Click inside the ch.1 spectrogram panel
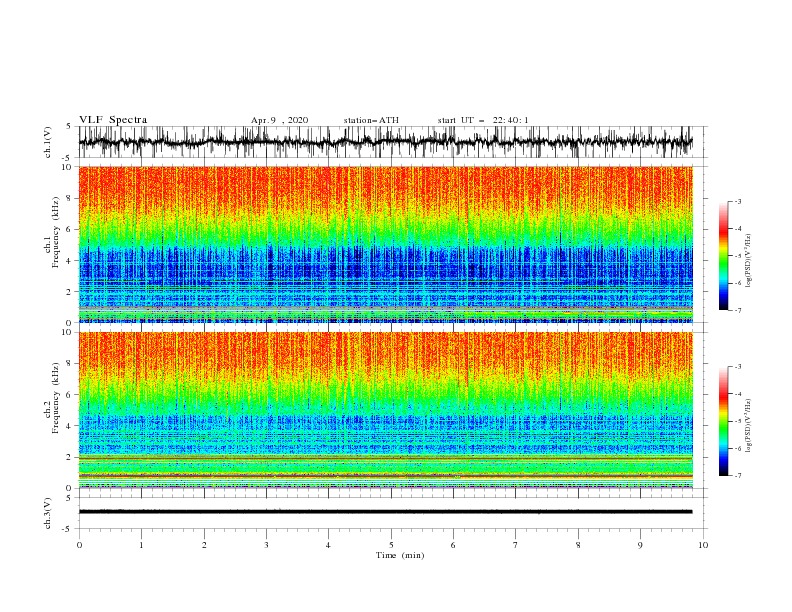The width and height of the screenshot is (792, 612). tap(385, 244)
